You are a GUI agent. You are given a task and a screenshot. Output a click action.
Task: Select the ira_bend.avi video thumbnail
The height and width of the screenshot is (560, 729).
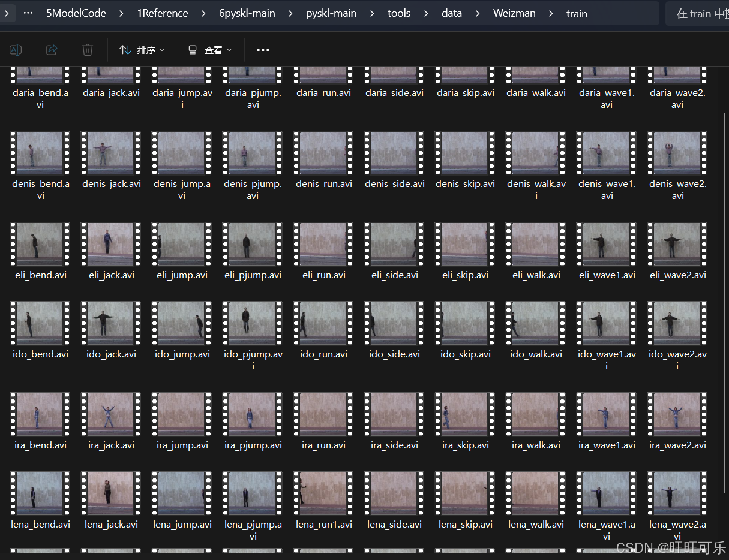tap(40, 414)
